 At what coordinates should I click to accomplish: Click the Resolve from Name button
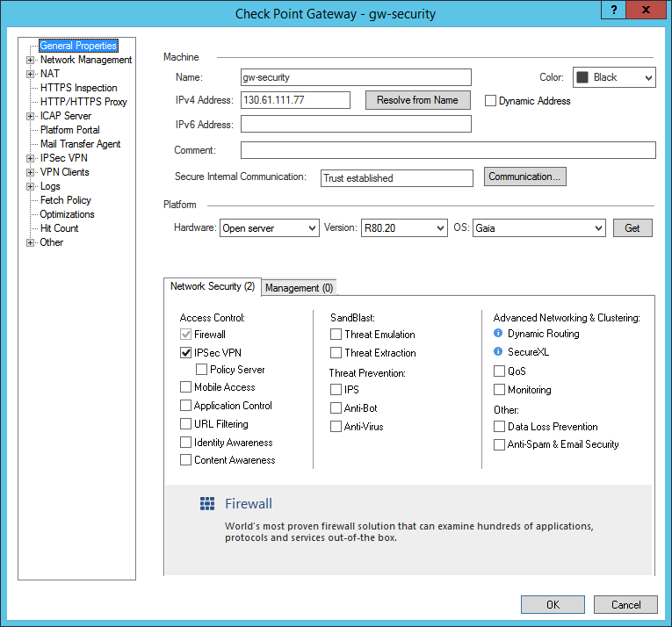click(417, 100)
